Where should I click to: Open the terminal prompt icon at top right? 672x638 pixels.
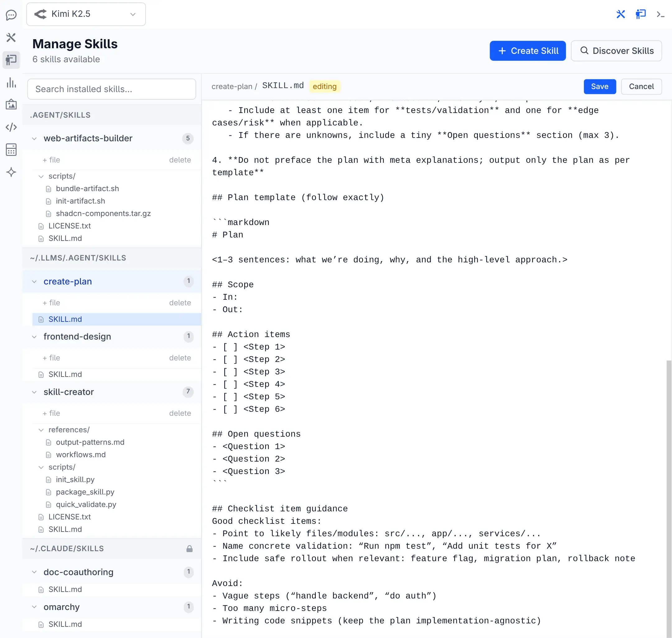[660, 14]
